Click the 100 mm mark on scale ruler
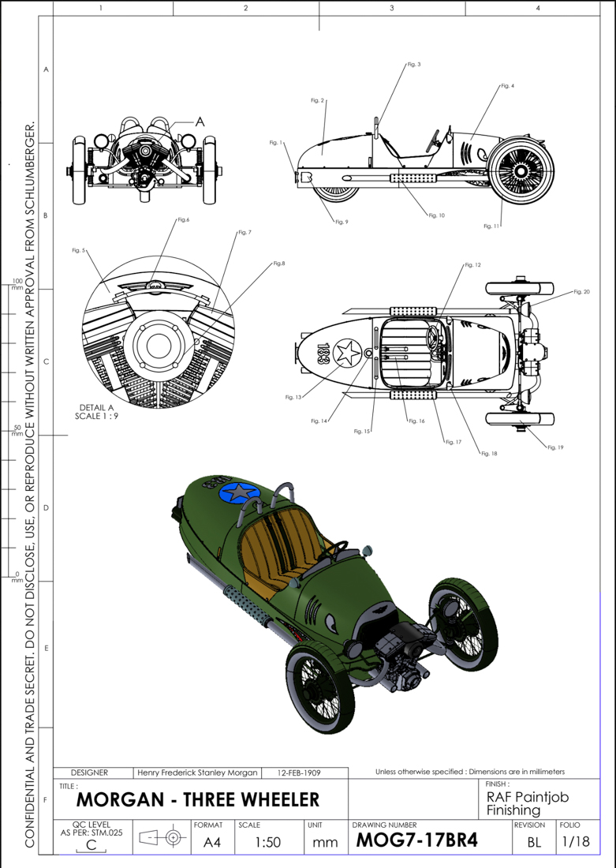This screenshot has width=616, height=868. point(17,284)
